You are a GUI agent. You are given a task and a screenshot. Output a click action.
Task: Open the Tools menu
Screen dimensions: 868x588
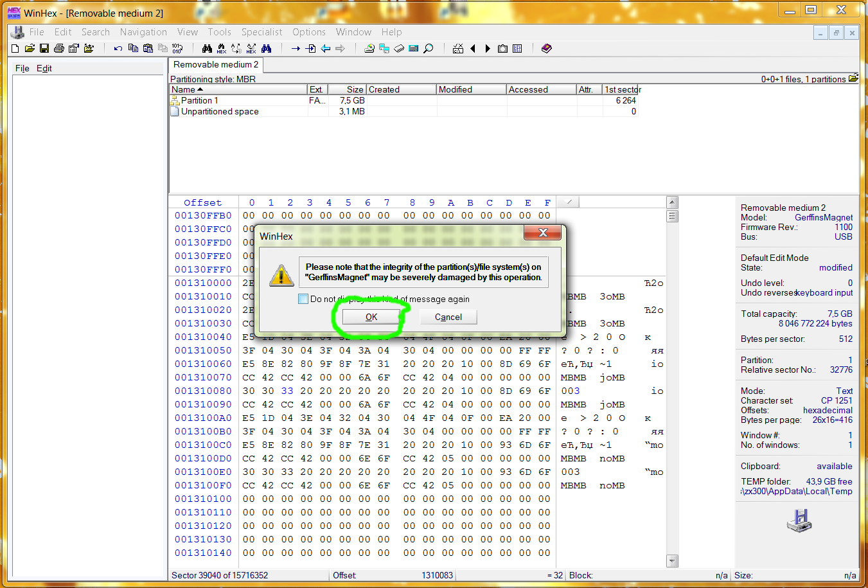[219, 31]
